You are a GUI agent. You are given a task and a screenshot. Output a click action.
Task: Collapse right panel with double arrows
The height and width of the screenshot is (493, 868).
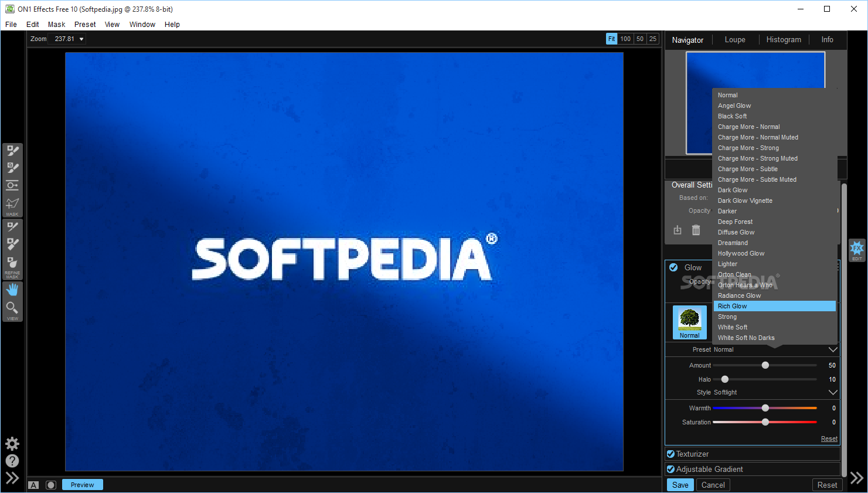(856, 478)
